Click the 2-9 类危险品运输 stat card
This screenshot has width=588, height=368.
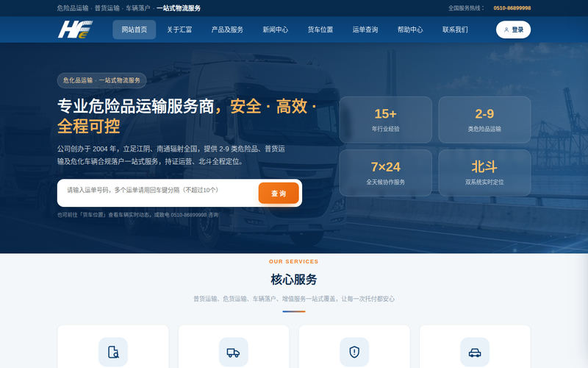(x=484, y=120)
